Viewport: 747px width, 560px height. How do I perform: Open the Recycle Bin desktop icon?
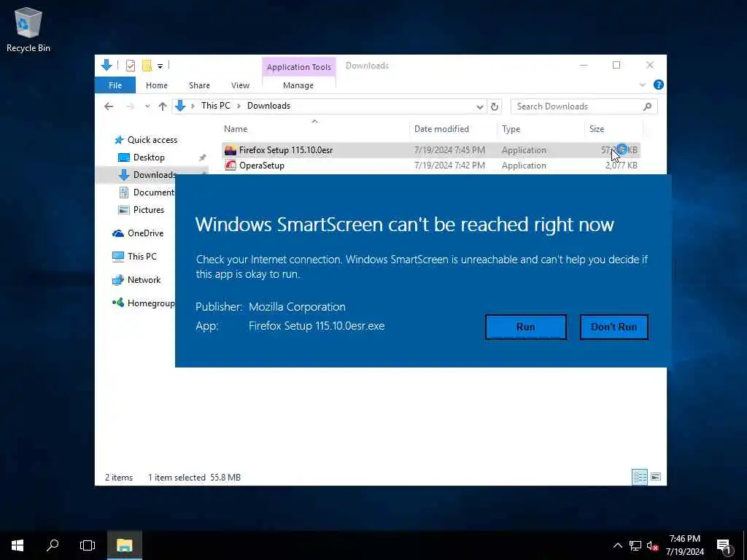pyautogui.click(x=28, y=29)
